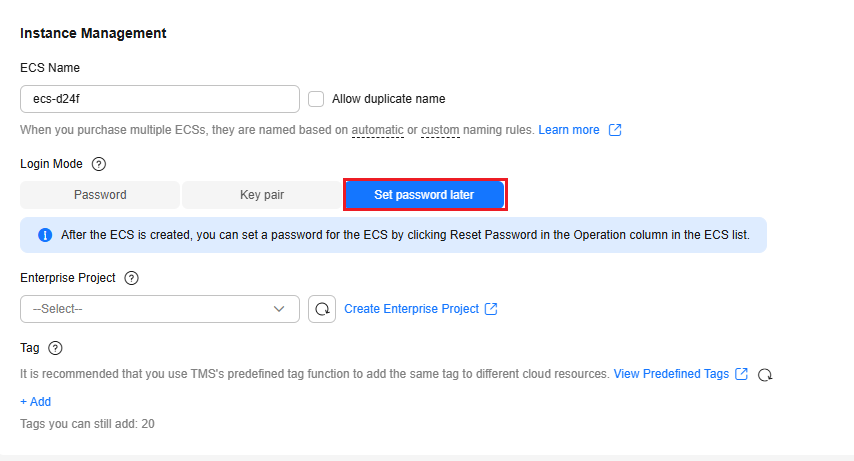The image size is (854, 461).
Task: Click Create Enterprise Project link
Action: click(x=411, y=309)
